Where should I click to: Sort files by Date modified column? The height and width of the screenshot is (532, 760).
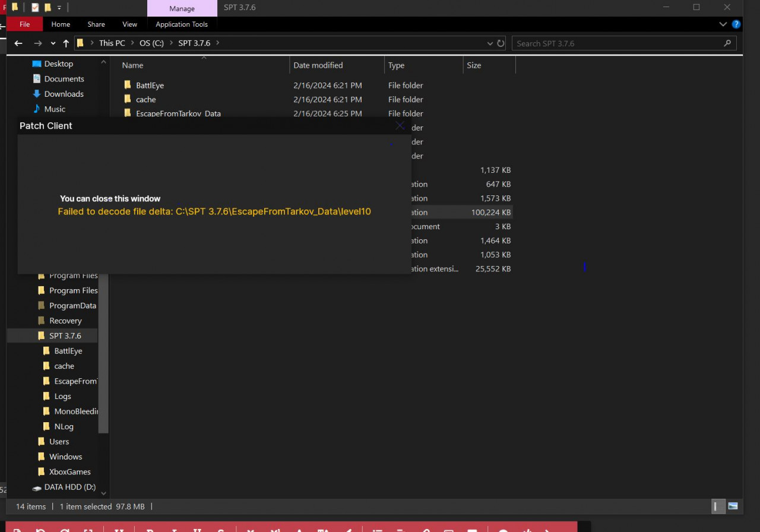[318, 65]
